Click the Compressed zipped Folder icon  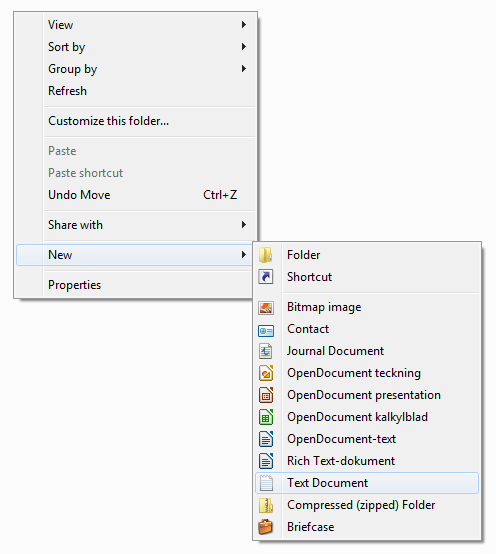266,505
